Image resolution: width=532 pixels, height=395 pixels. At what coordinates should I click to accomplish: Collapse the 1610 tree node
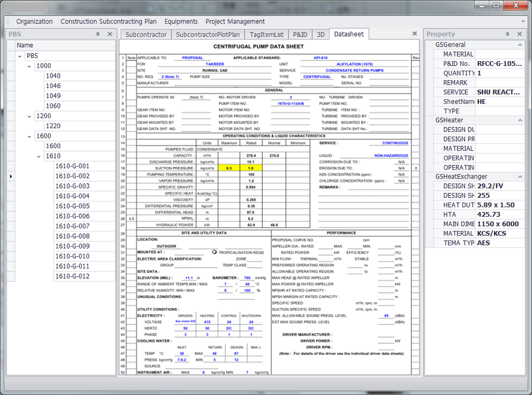pos(39,157)
